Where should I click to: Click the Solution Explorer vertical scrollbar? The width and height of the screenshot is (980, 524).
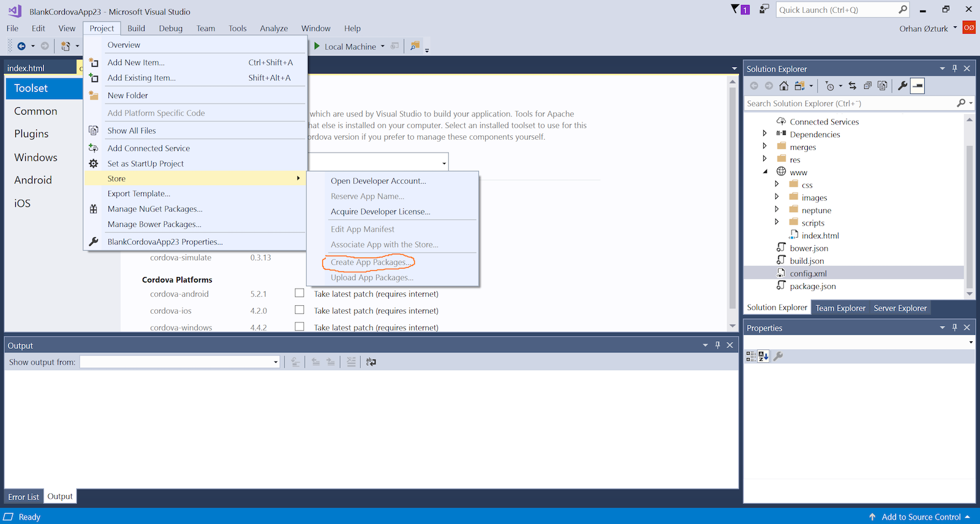969,207
